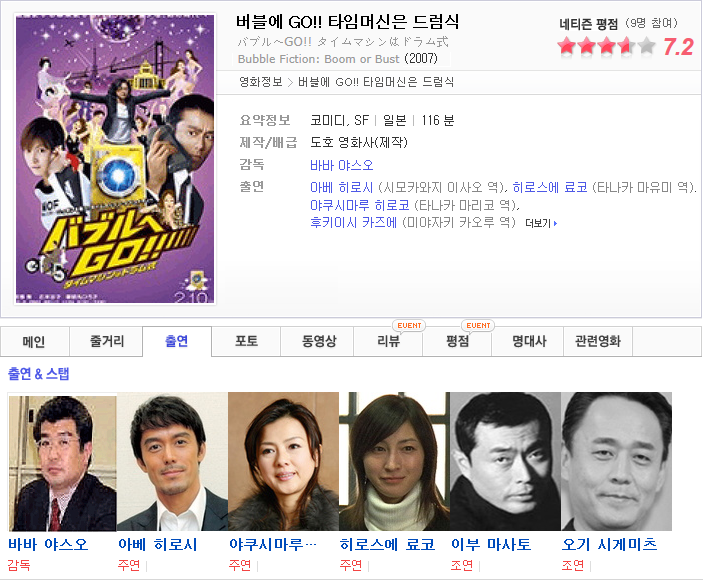Click the movie poster image
The height and width of the screenshot is (581, 703).
(115, 159)
